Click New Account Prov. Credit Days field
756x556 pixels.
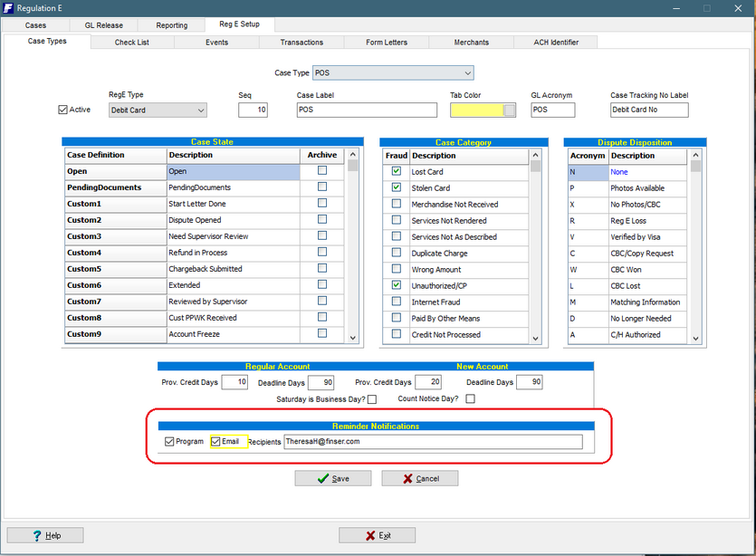[428, 382]
